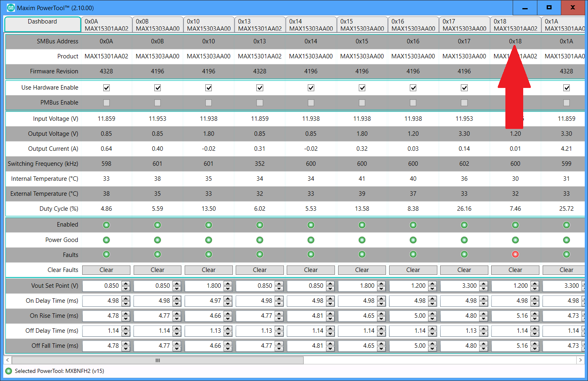Clear faults for device 0x10
588x381 pixels.
[209, 270]
